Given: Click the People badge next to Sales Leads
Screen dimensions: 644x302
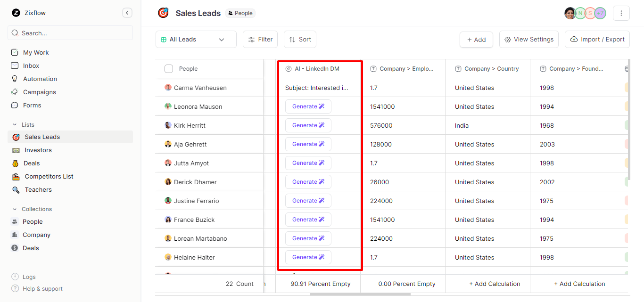Looking at the screenshot, I should point(240,13).
